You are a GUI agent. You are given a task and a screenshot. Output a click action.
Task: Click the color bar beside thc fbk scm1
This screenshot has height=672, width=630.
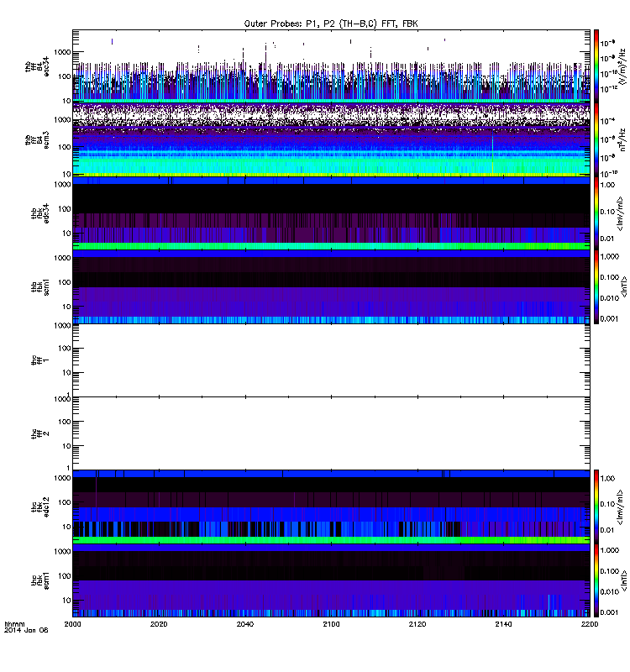tap(596, 580)
